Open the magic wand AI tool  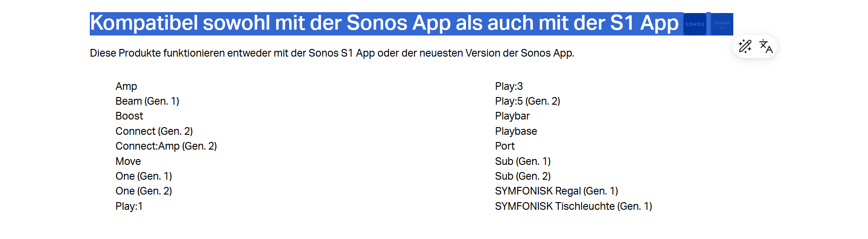(x=745, y=46)
